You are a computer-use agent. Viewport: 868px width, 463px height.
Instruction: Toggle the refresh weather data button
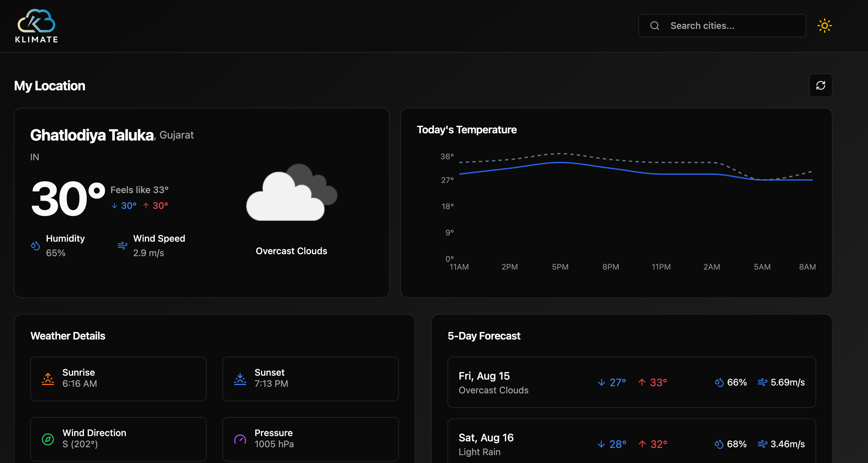pyautogui.click(x=820, y=85)
